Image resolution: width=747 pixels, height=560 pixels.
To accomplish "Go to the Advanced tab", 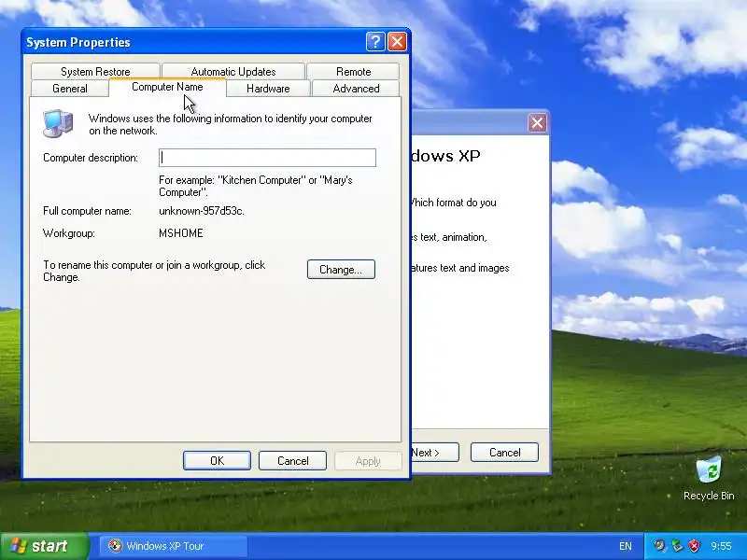I will 357,89.
